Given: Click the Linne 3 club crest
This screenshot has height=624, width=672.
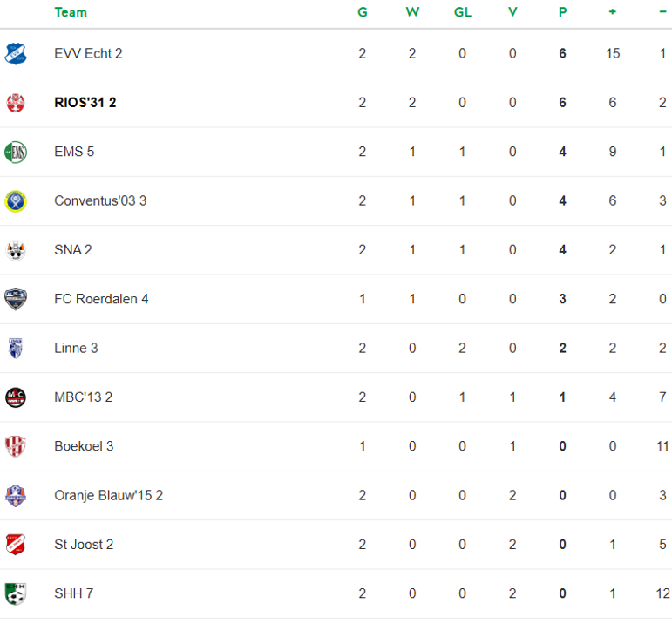Looking at the screenshot, I should [16, 349].
